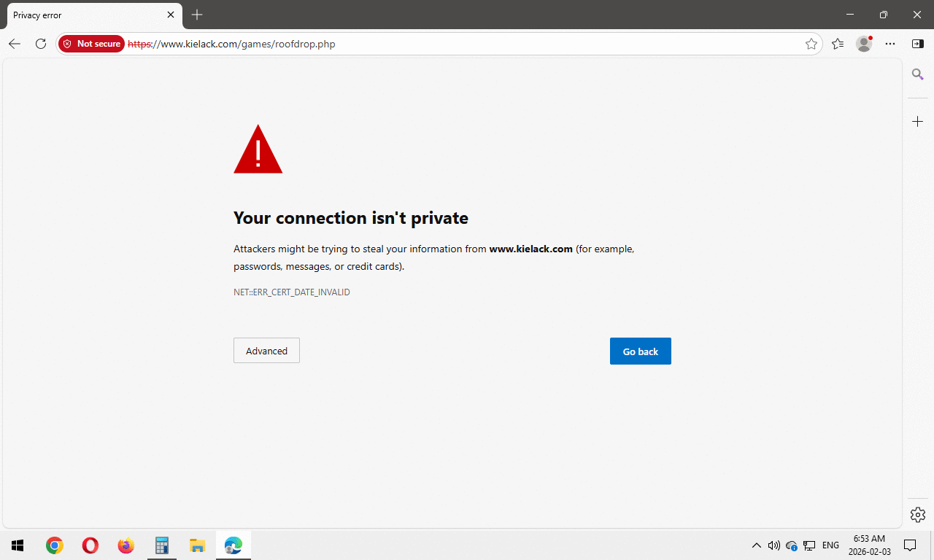This screenshot has width=934, height=560.
Task: Open a new tab with plus
Action: pos(197,15)
